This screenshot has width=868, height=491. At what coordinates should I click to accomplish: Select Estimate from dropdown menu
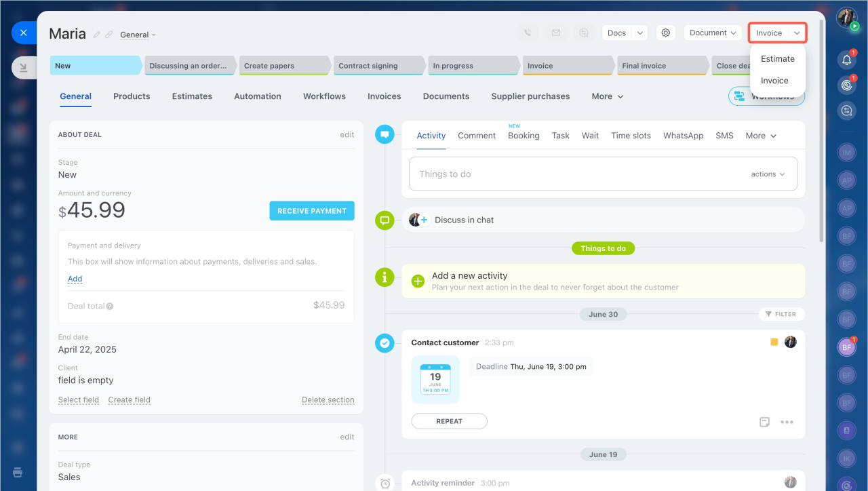[778, 59]
